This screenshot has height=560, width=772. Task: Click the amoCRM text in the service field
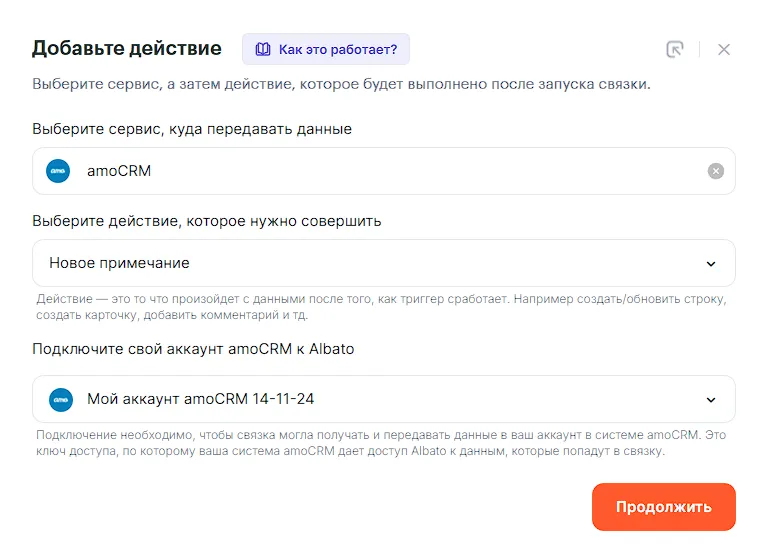pos(119,171)
